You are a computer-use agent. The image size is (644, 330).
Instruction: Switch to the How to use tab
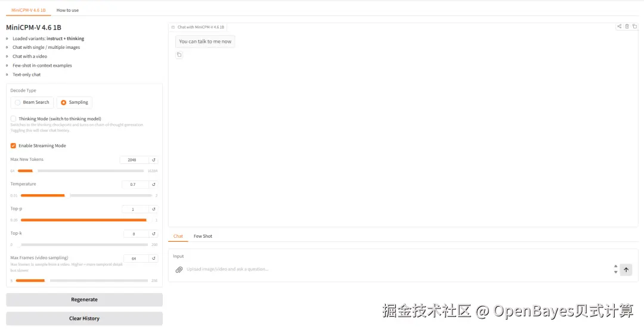67,10
